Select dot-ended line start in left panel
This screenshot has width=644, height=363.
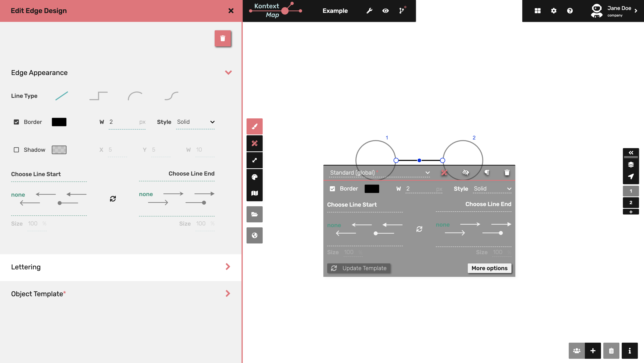click(68, 203)
